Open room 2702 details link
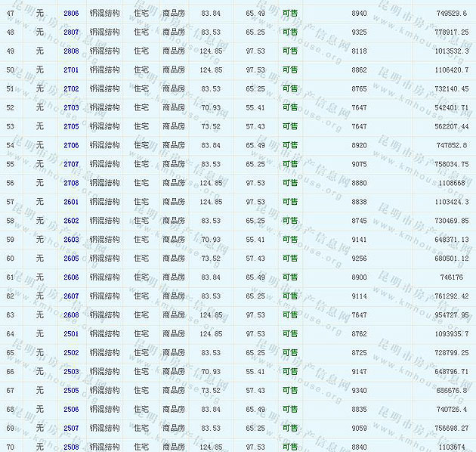Image resolution: width=476 pixels, height=452 pixels. pyautogui.click(x=71, y=89)
